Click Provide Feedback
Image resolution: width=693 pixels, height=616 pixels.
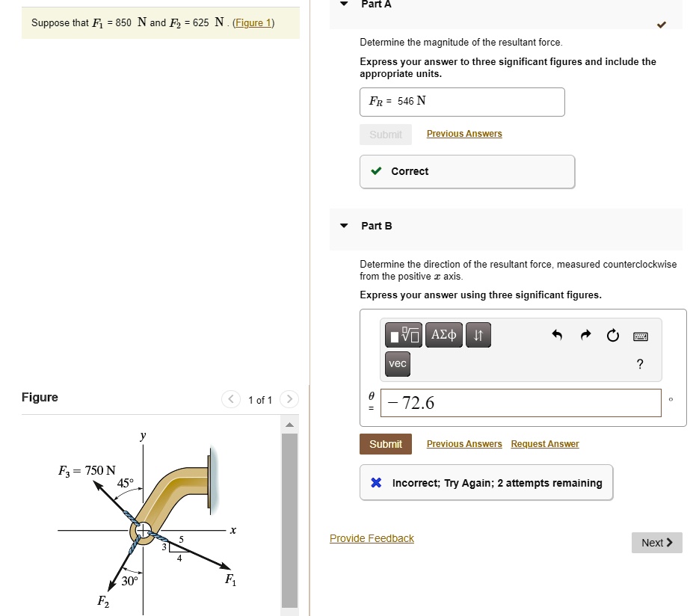coord(372,538)
